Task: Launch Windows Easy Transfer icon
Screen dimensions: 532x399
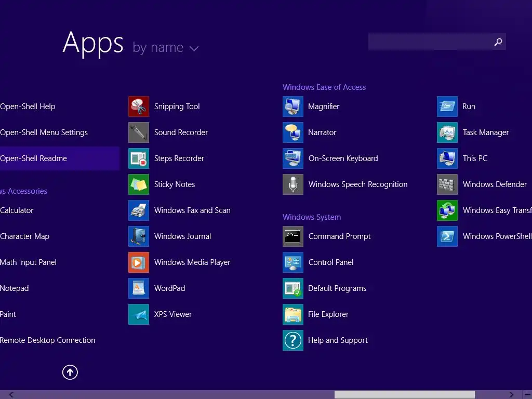Action: tap(447, 210)
